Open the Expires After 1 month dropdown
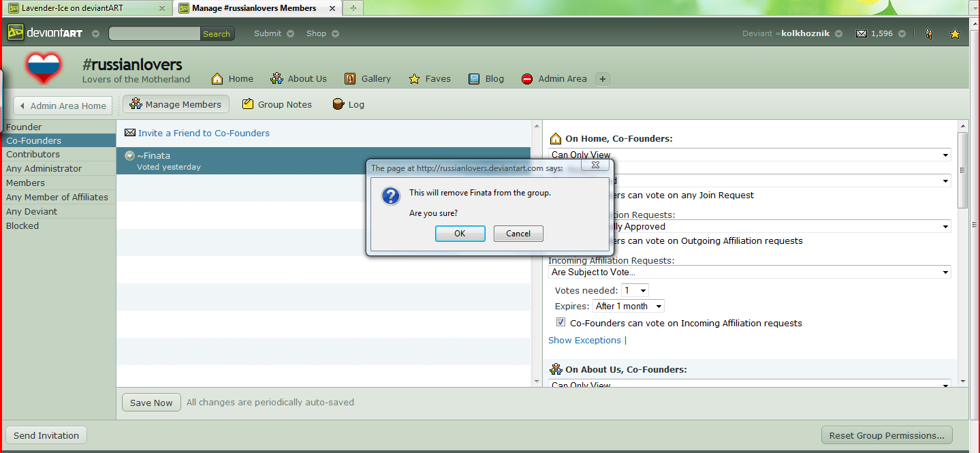The height and width of the screenshot is (453, 980). pos(628,306)
